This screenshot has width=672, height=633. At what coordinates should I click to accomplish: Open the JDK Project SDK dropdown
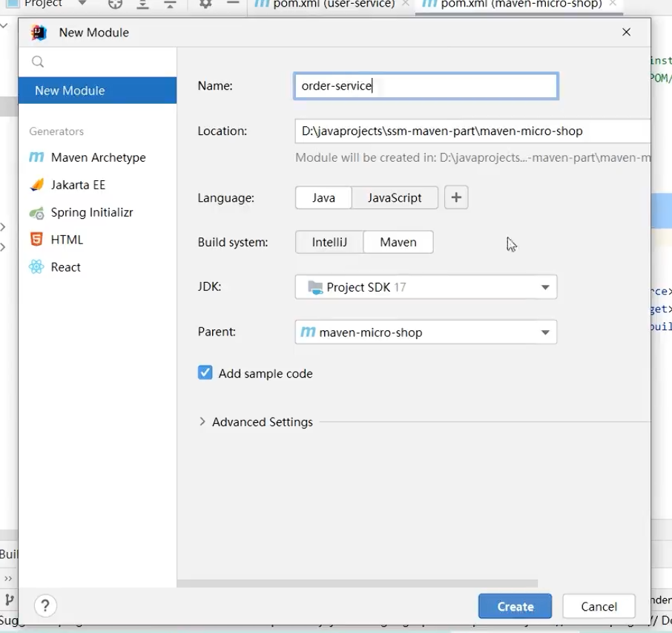click(x=426, y=287)
